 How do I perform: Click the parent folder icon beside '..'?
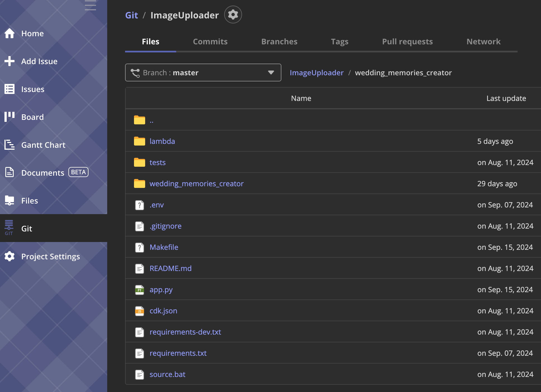click(140, 120)
